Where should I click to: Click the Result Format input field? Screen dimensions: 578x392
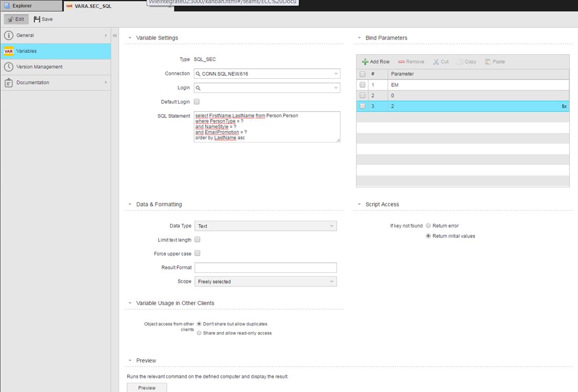click(x=265, y=267)
